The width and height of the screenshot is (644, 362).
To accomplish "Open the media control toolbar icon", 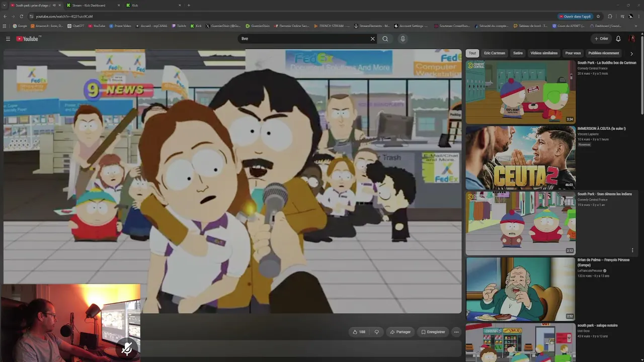I will point(622,17).
